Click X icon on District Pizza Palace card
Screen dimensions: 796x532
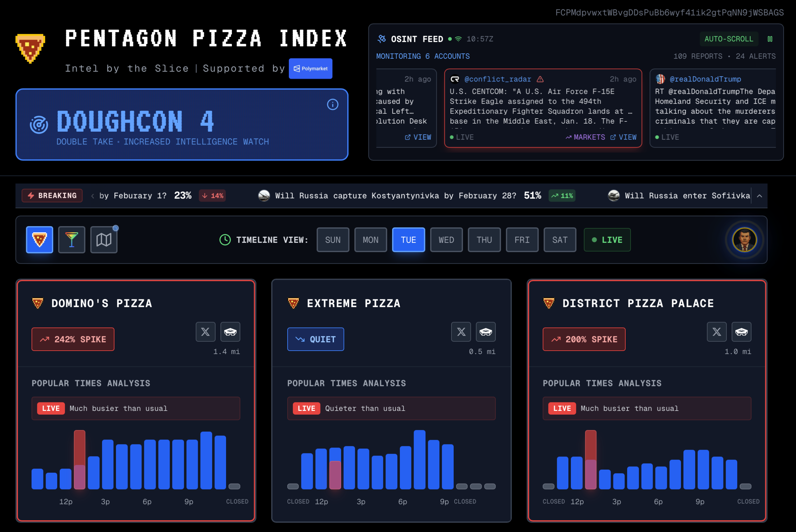coord(716,331)
